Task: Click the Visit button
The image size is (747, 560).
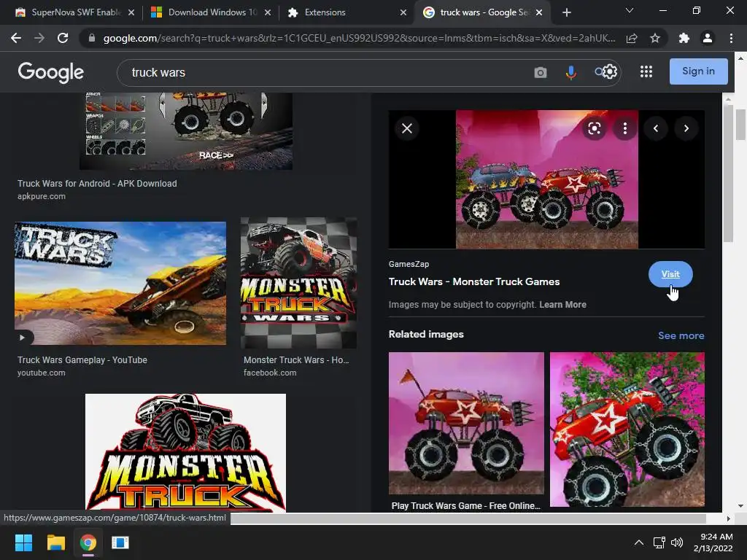Action: point(670,274)
